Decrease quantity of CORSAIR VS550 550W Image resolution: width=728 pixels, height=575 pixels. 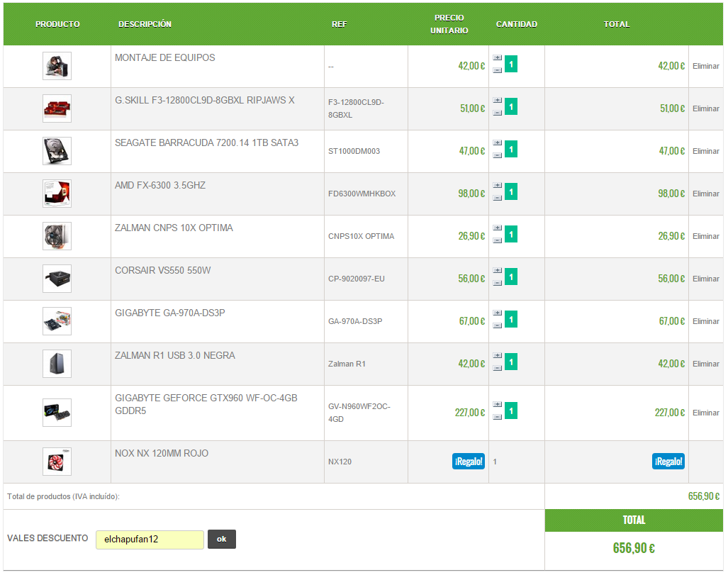497,283
